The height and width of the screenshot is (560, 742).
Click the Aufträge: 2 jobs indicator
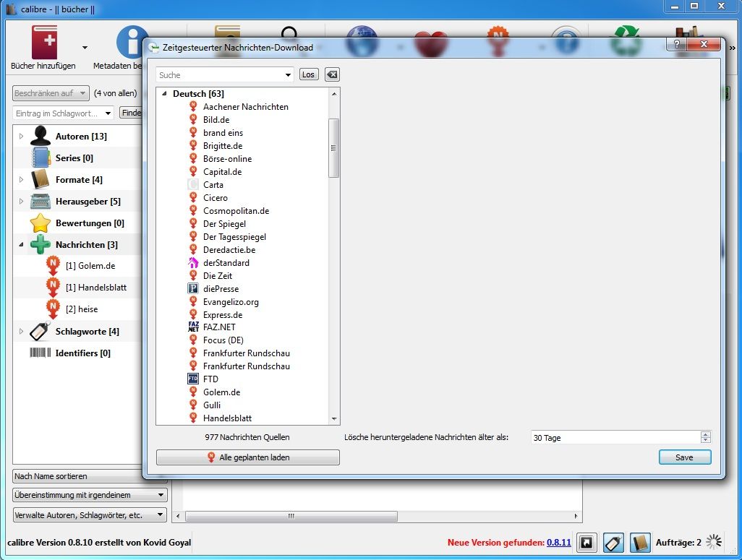tap(678, 543)
